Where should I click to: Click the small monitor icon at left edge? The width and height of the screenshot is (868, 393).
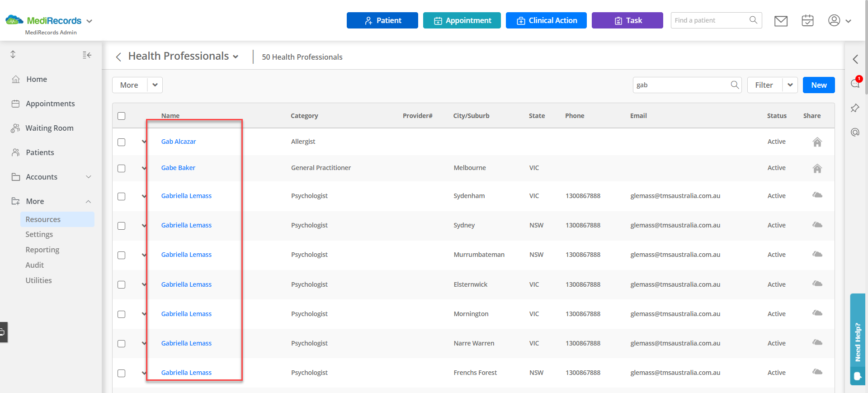click(3, 332)
